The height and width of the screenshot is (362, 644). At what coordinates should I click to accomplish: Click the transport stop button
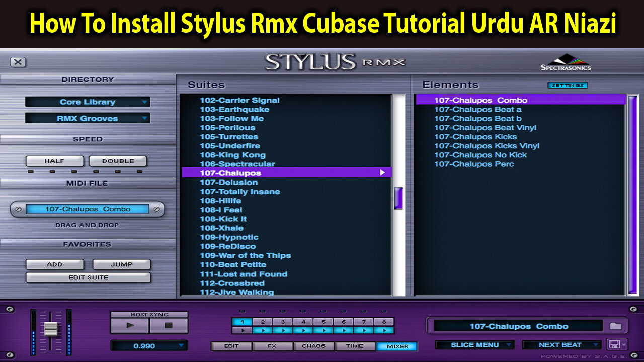click(169, 326)
